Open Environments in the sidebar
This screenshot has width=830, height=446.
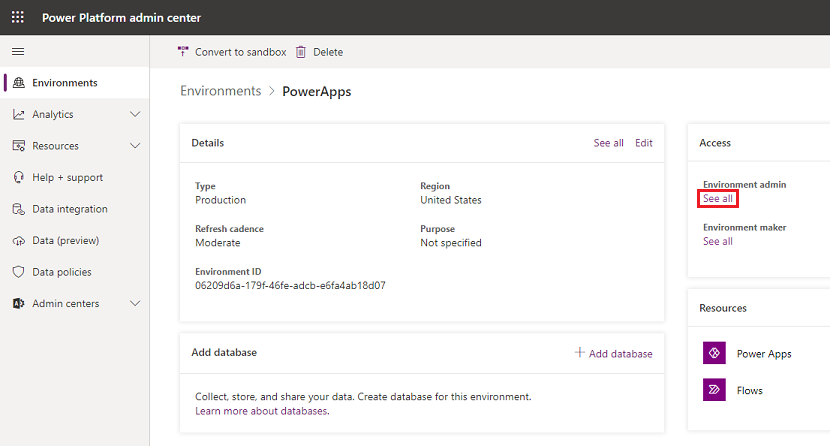tap(75, 83)
